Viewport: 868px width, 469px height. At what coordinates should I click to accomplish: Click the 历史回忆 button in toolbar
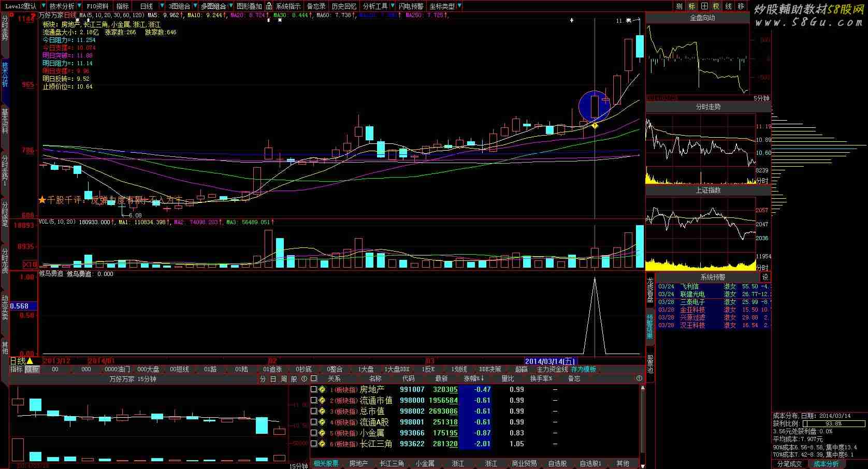[344, 6]
